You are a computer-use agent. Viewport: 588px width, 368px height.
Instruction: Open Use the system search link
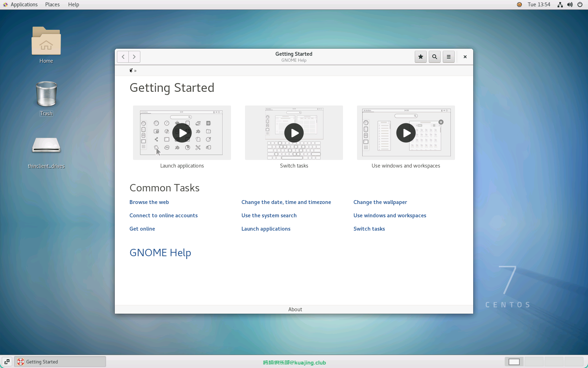point(269,216)
